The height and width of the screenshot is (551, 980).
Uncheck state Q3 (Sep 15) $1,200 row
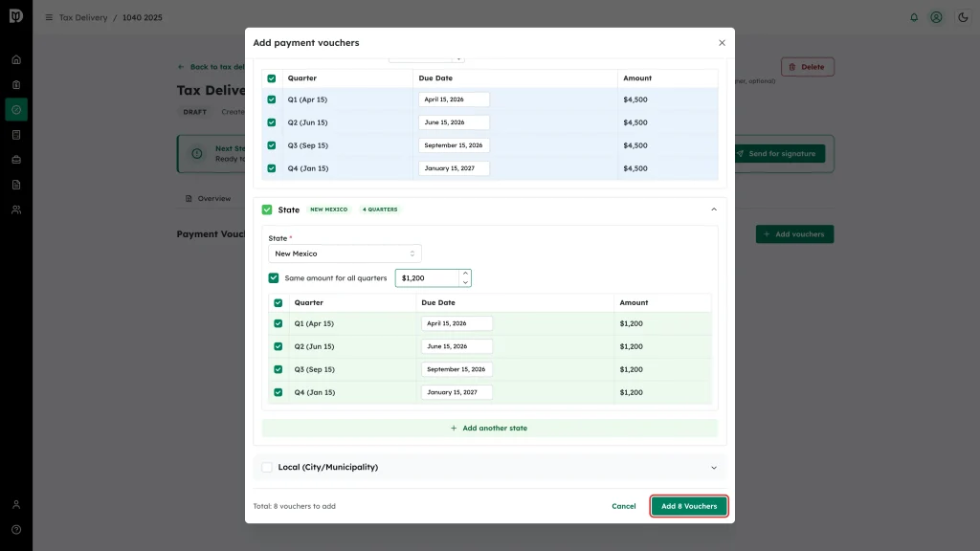point(278,370)
